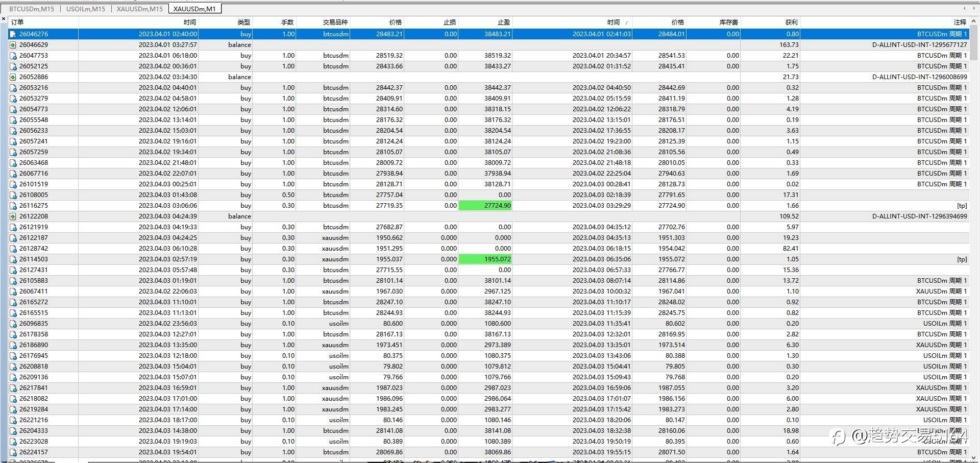Image resolution: width=980 pixels, height=463 pixels.
Task: Select order number 26165515
Action: [x=34, y=313]
